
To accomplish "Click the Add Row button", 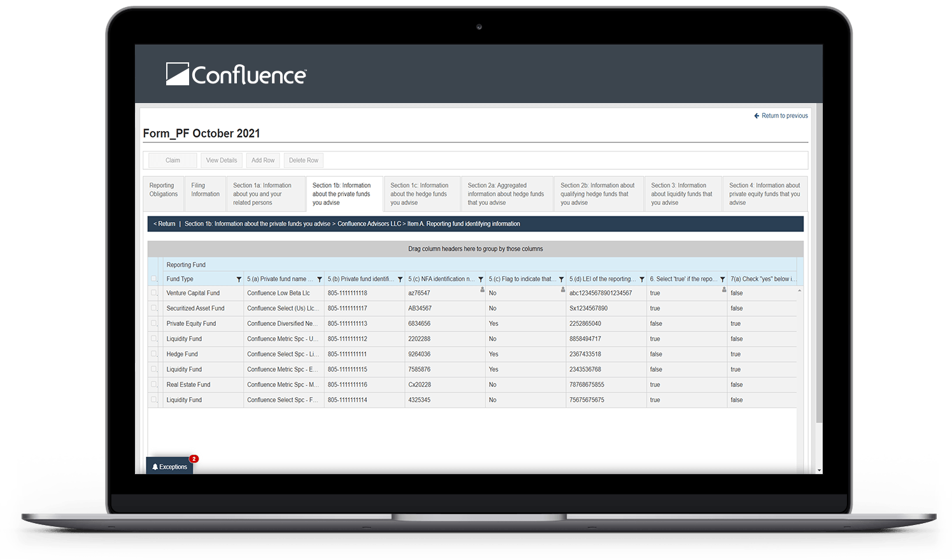I will click(x=263, y=160).
